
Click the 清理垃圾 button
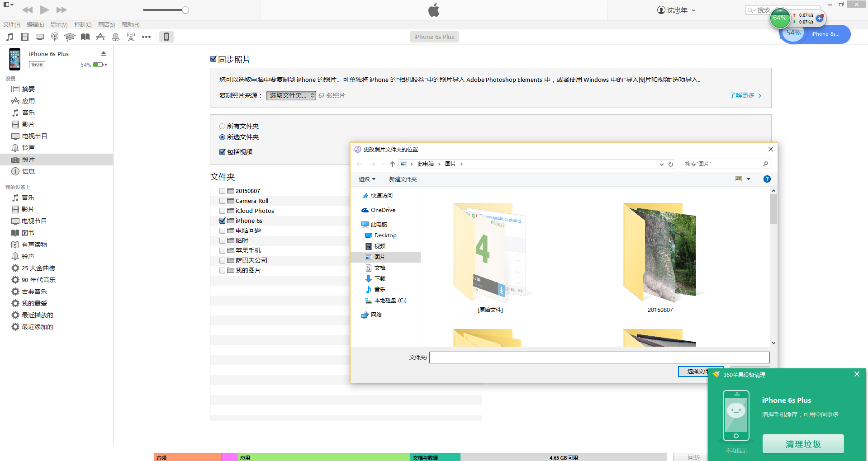tap(803, 444)
